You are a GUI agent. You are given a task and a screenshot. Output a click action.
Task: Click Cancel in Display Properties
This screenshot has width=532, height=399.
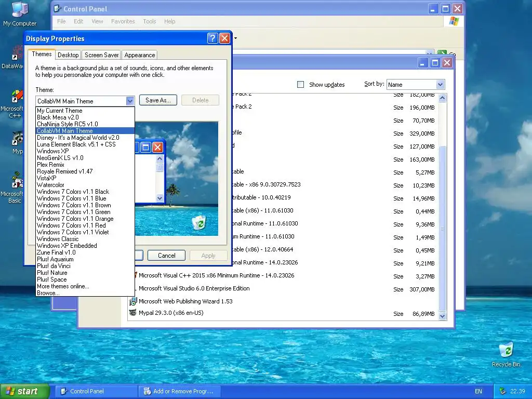pyautogui.click(x=167, y=256)
